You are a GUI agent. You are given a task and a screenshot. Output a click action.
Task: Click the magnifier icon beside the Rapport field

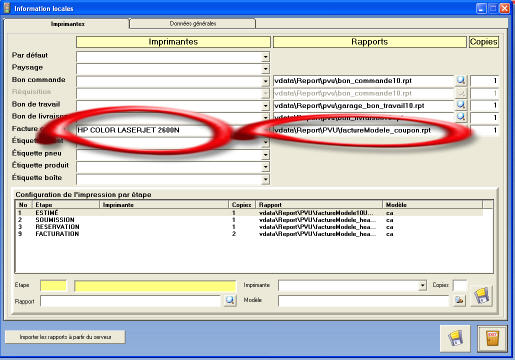[x=230, y=300]
